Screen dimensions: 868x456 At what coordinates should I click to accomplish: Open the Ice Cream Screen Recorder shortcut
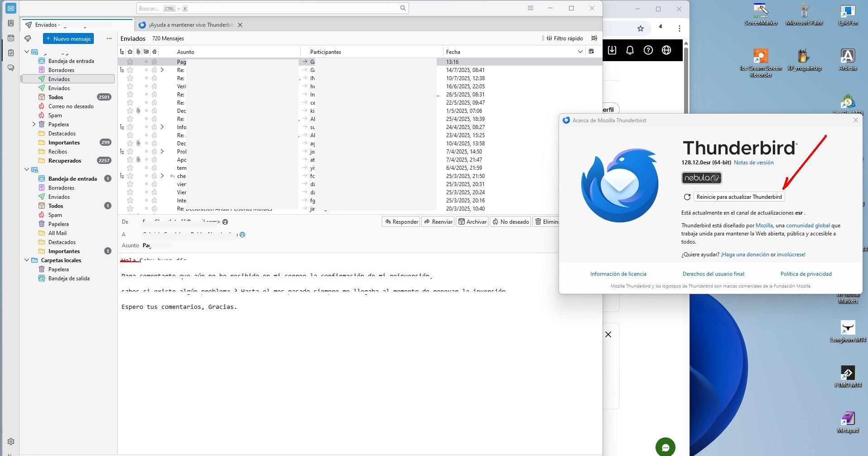coord(761,63)
